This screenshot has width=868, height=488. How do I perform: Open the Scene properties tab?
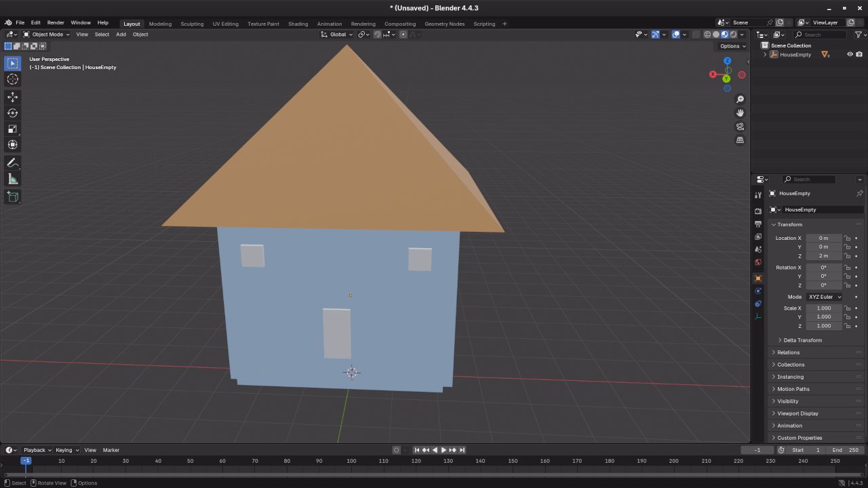click(x=758, y=249)
